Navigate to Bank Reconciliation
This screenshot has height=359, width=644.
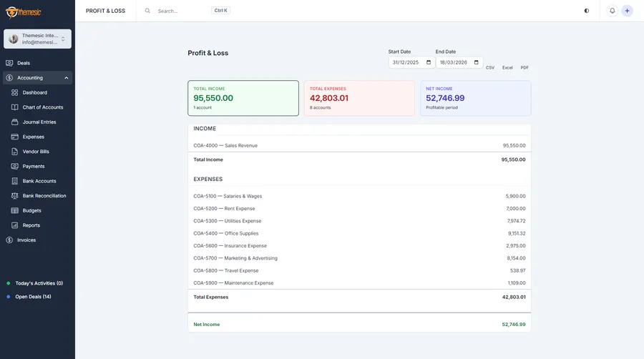coord(44,196)
